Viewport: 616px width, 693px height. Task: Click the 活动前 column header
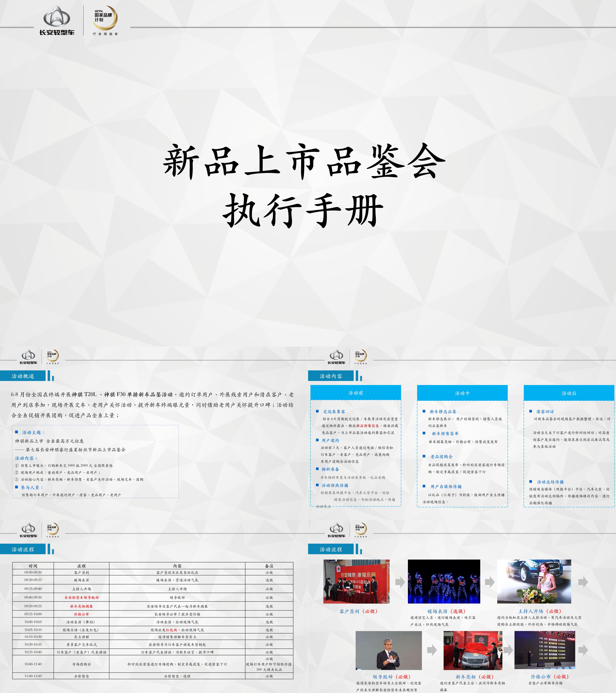click(356, 393)
